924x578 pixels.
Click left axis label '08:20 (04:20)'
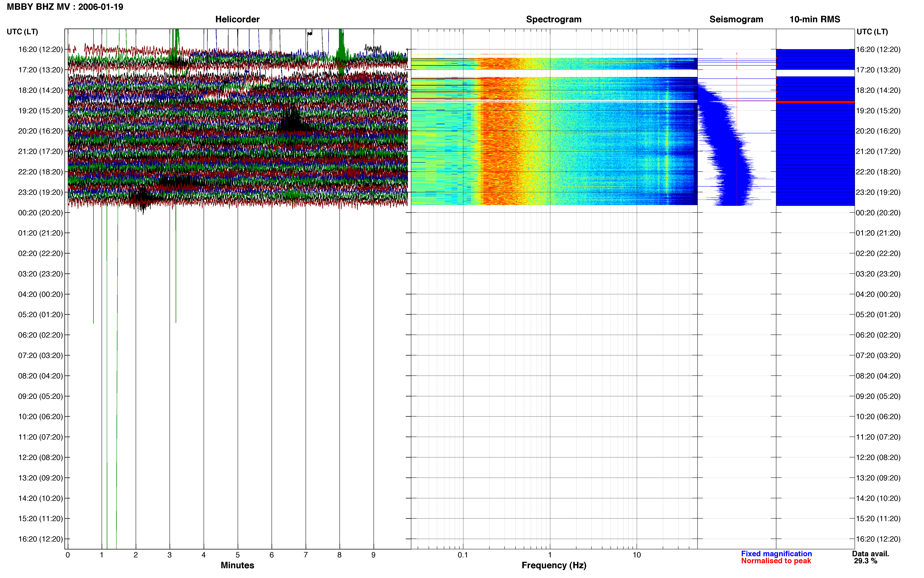point(41,376)
